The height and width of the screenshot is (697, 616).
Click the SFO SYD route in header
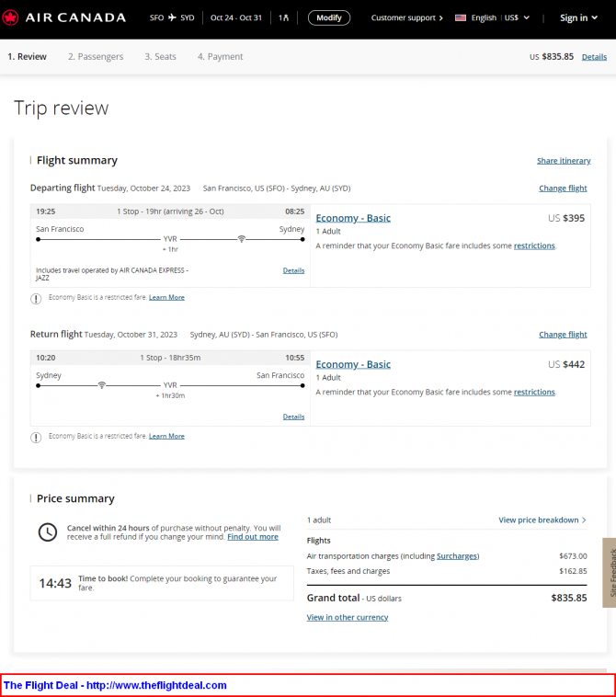pyautogui.click(x=172, y=17)
